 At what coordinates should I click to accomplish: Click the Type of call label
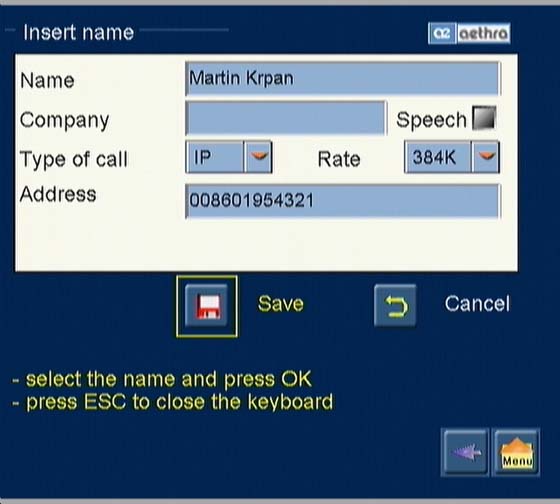(x=74, y=159)
